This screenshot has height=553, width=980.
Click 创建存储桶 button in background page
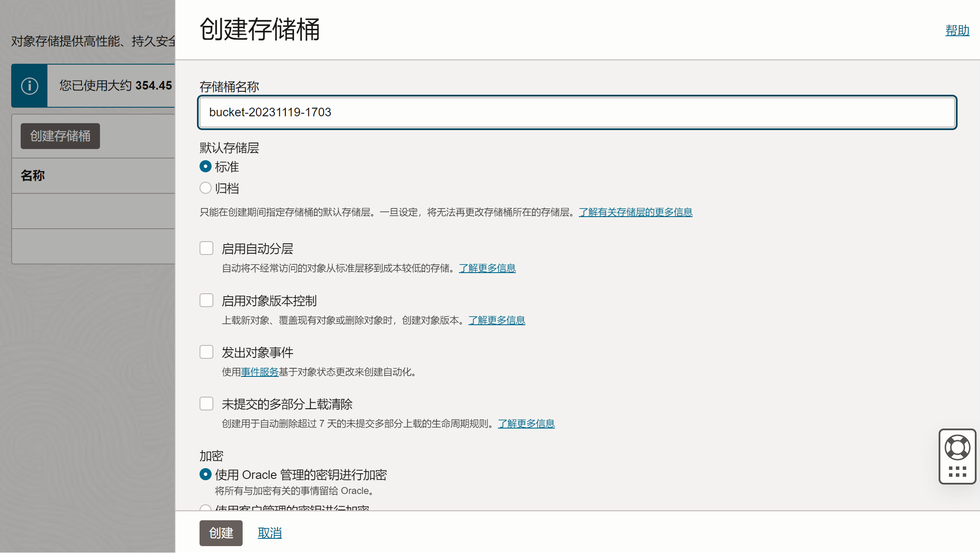point(60,136)
